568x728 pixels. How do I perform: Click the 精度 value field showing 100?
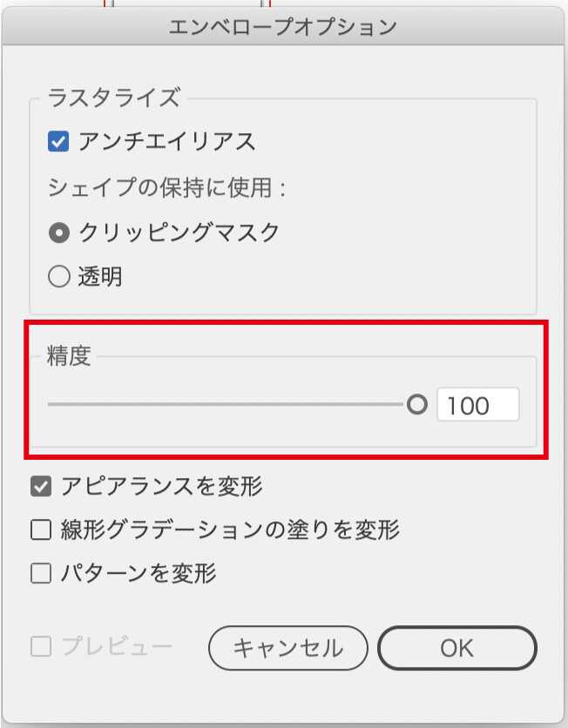(477, 406)
